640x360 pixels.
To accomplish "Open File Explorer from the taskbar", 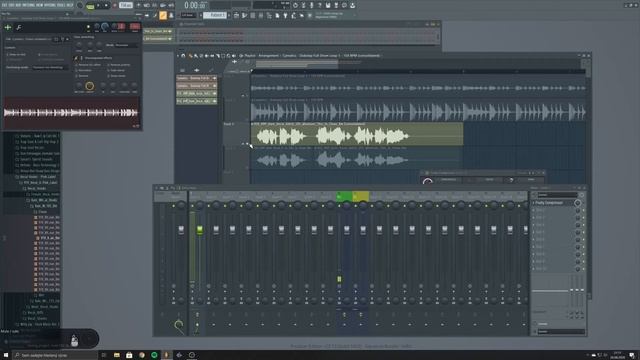I will pyautogui.click(x=116, y=355).
